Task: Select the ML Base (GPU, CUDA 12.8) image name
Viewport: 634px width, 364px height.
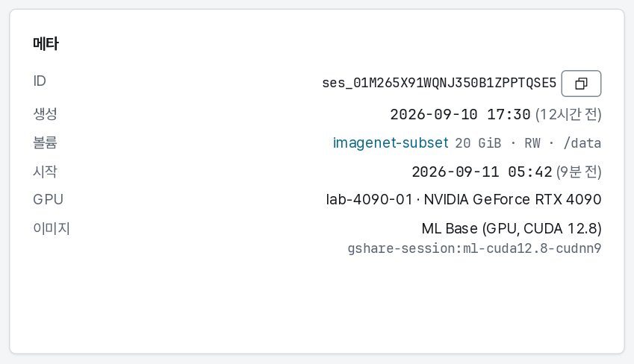Action: click(x=512, y=229)
